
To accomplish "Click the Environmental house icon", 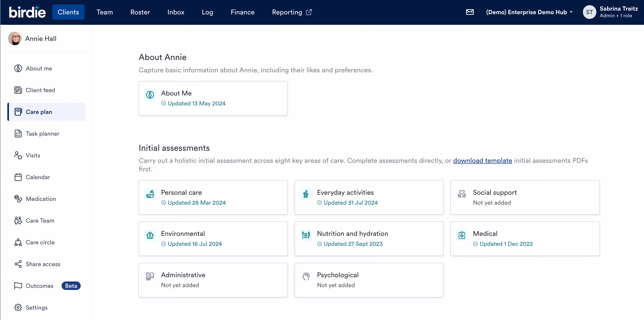I will click(x=150, y=235).
